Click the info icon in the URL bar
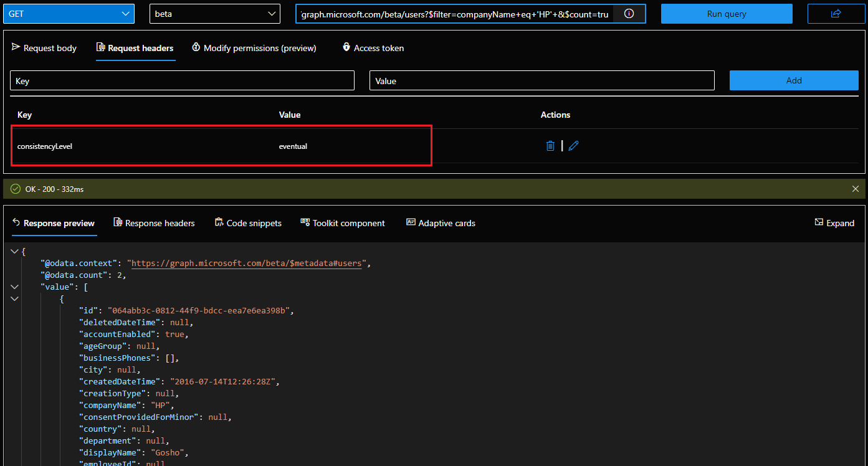868x466 pixels. (x=629, y=14)
